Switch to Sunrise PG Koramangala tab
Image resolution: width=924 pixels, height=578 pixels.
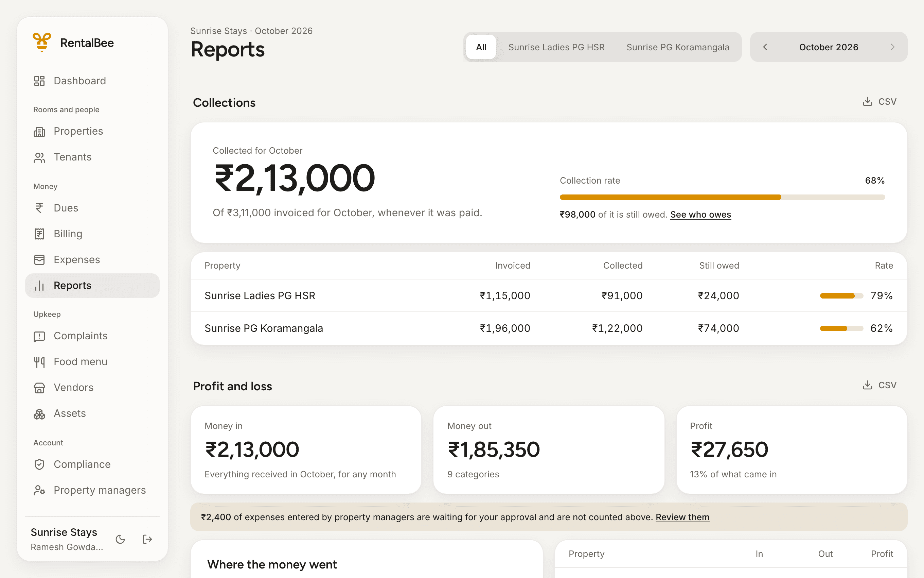coord(678,47)
